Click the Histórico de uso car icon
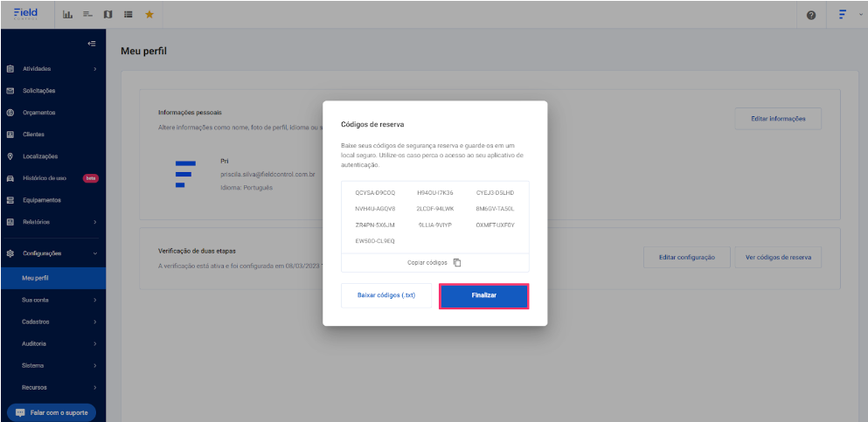 pos(10,178)
